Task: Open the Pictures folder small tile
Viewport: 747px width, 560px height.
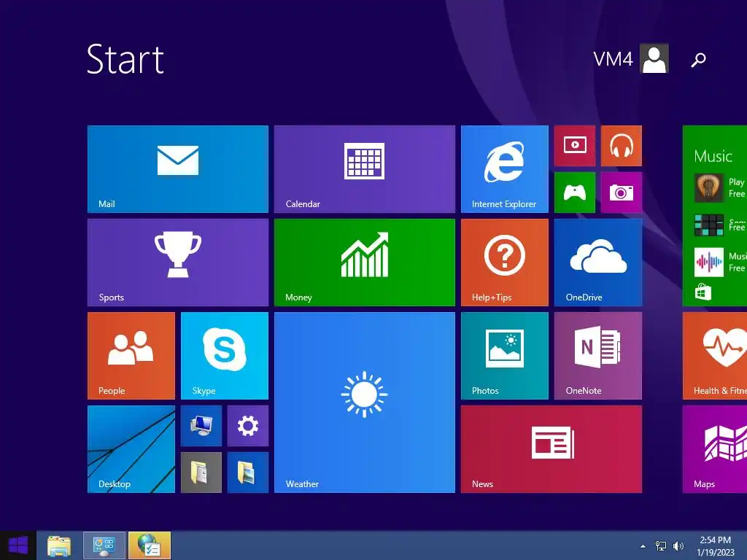Action: point(248,472)
